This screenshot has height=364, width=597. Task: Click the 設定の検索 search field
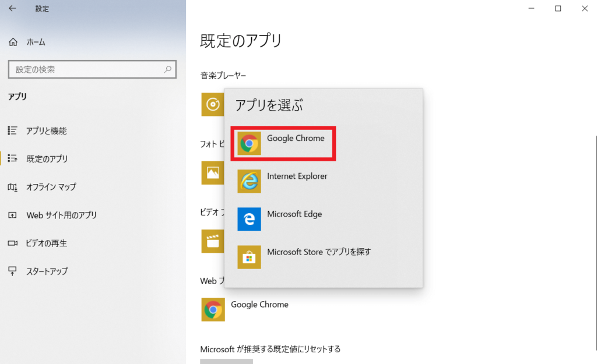[x=85, y=69]
